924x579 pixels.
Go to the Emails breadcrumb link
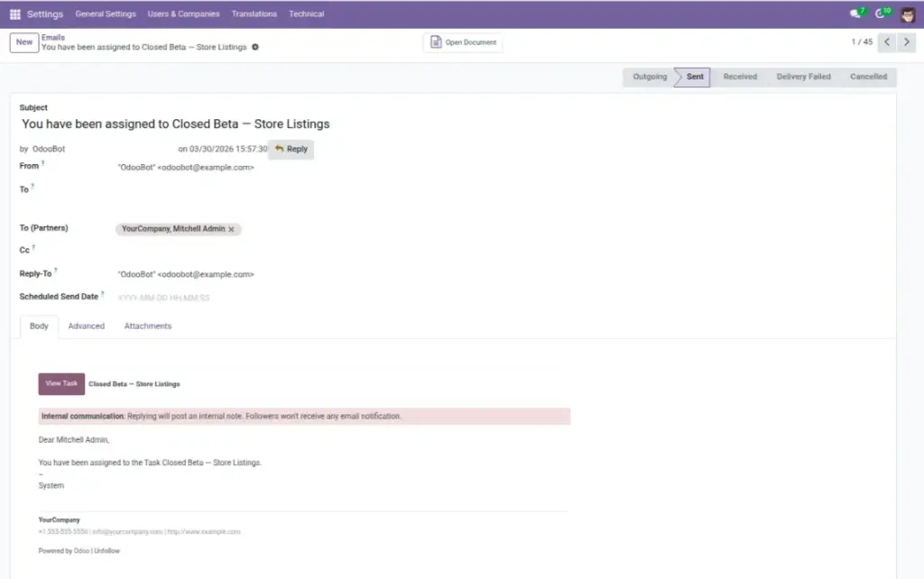pyautogui.click(x=53, y=38)
